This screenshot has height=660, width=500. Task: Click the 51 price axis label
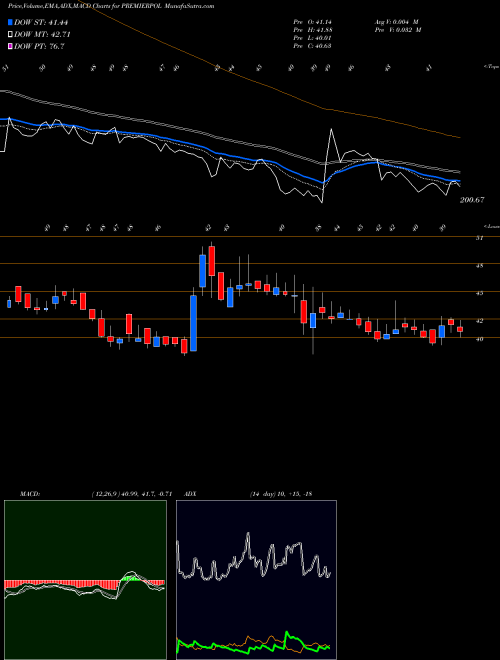pos(479,238)
